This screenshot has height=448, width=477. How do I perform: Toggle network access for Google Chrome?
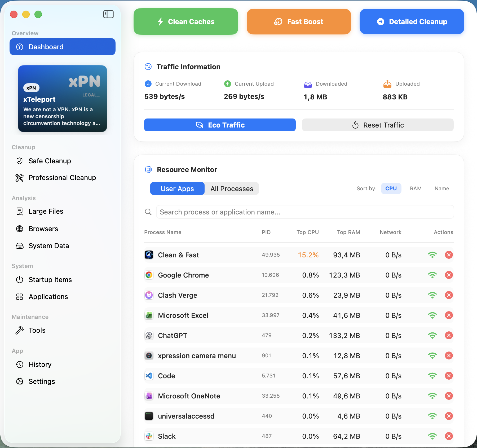click(x=432, y=275)
